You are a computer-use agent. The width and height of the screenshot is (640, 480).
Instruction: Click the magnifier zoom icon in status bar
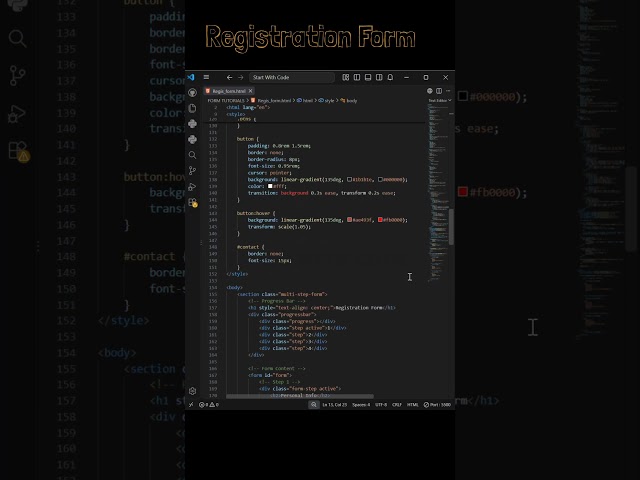click(313, 404)
